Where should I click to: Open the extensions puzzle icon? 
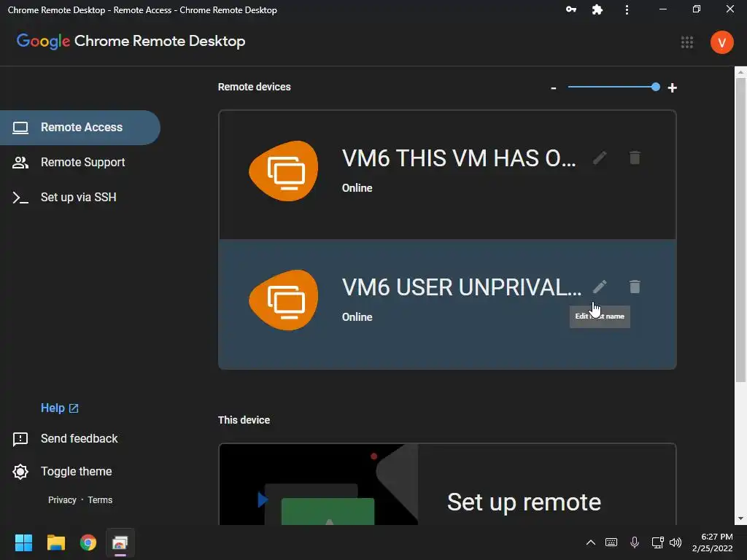[x=597, y=9]
